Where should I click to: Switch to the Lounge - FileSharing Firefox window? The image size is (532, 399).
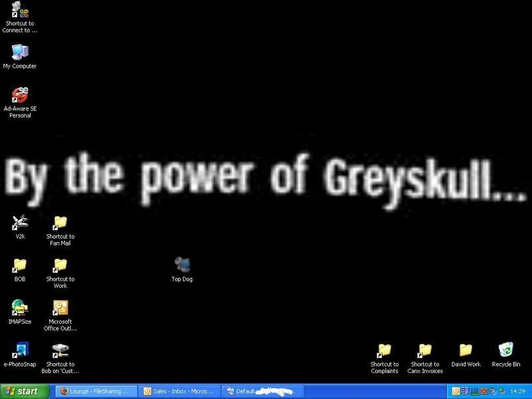coord(96,392)
